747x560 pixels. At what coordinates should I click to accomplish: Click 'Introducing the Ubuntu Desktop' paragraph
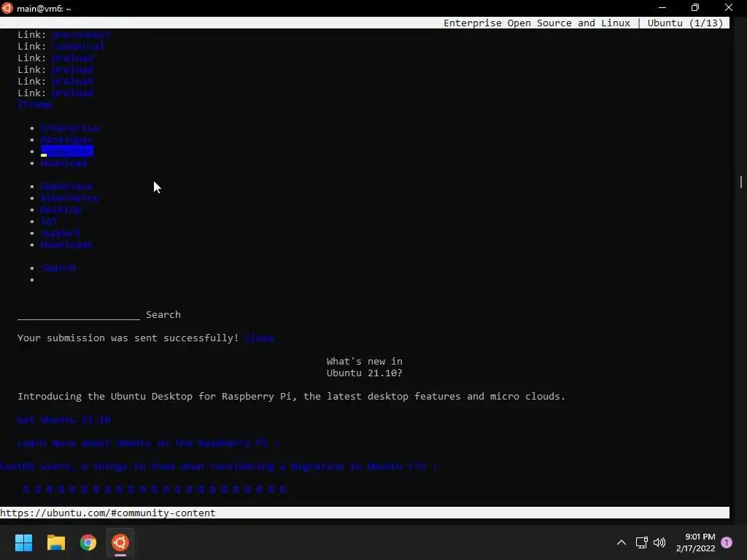[291, 396]
